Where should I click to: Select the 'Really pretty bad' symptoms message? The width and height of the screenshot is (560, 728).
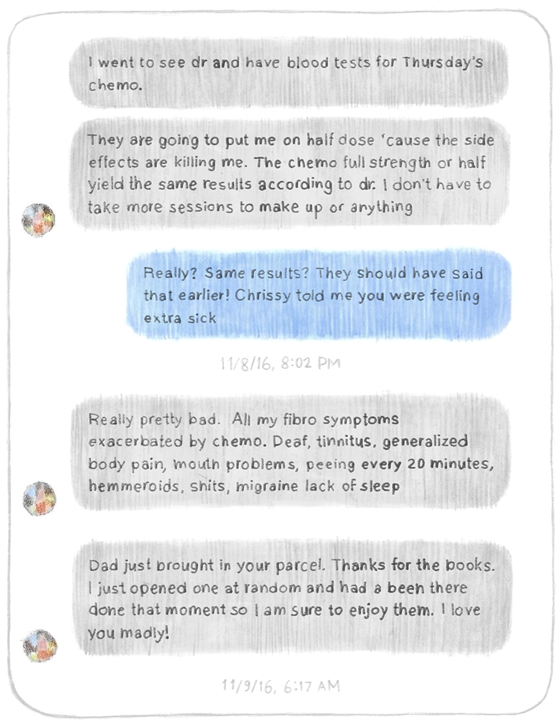(291, 453)
